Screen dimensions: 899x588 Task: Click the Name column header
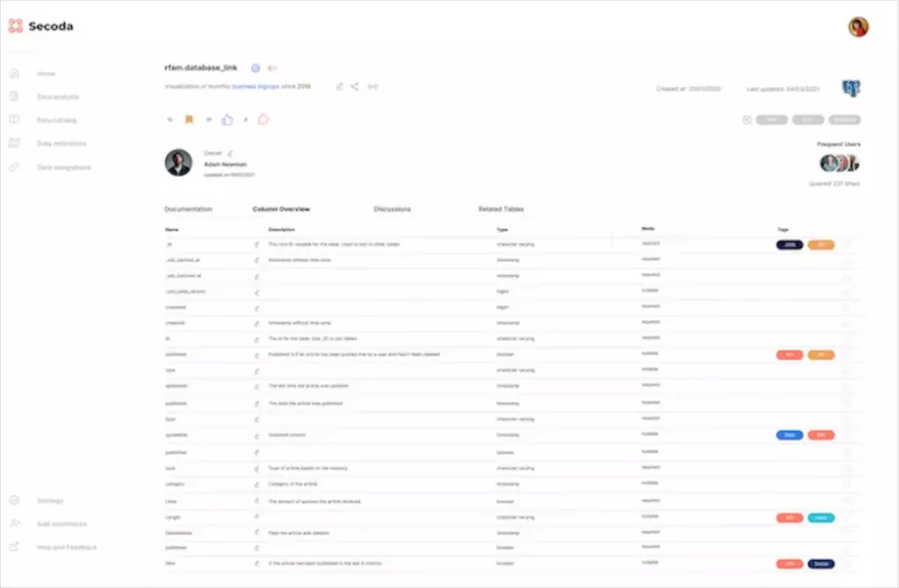pos(172,229)
